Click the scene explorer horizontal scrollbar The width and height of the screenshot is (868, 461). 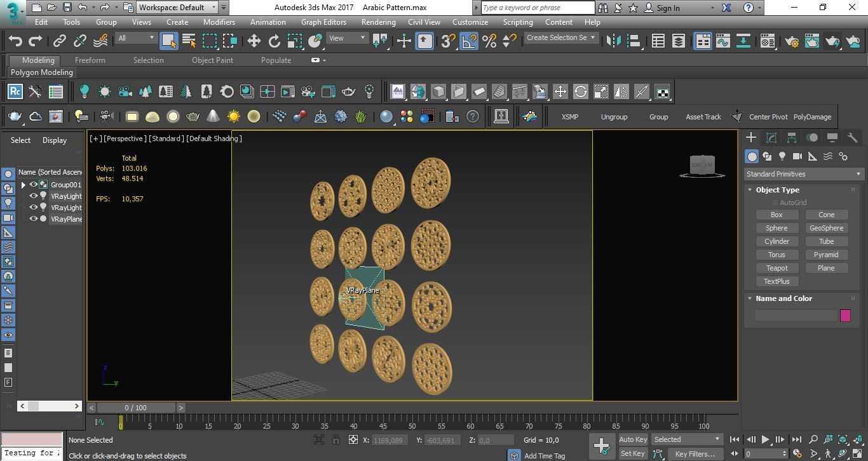tap(48, 406)
